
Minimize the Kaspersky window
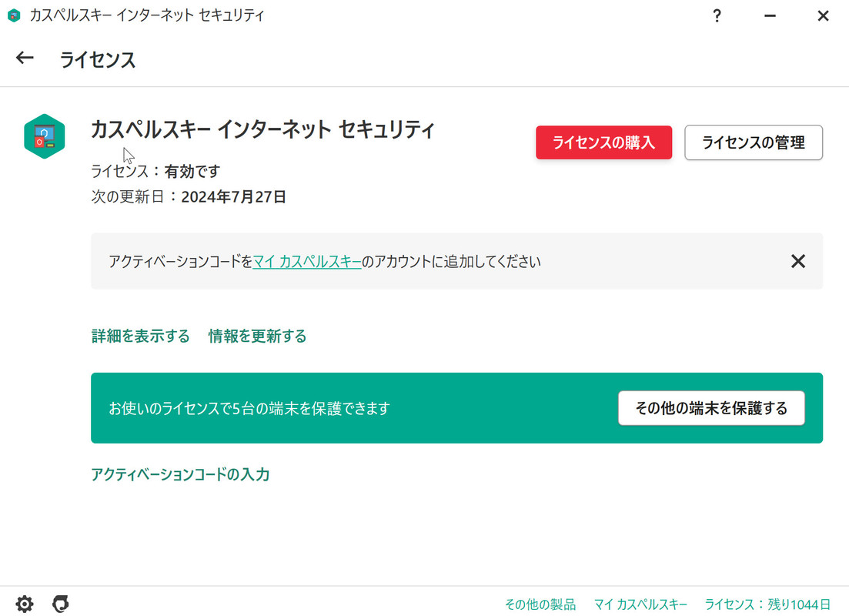coord(770,15)
